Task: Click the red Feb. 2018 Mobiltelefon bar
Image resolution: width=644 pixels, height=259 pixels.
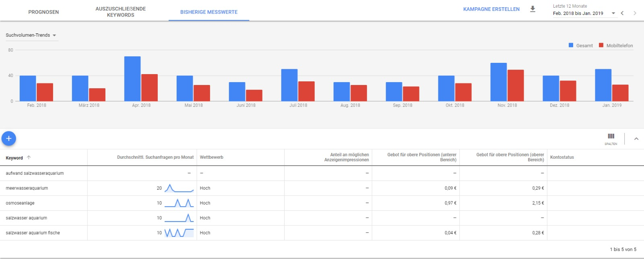Action: pos(45,92)
